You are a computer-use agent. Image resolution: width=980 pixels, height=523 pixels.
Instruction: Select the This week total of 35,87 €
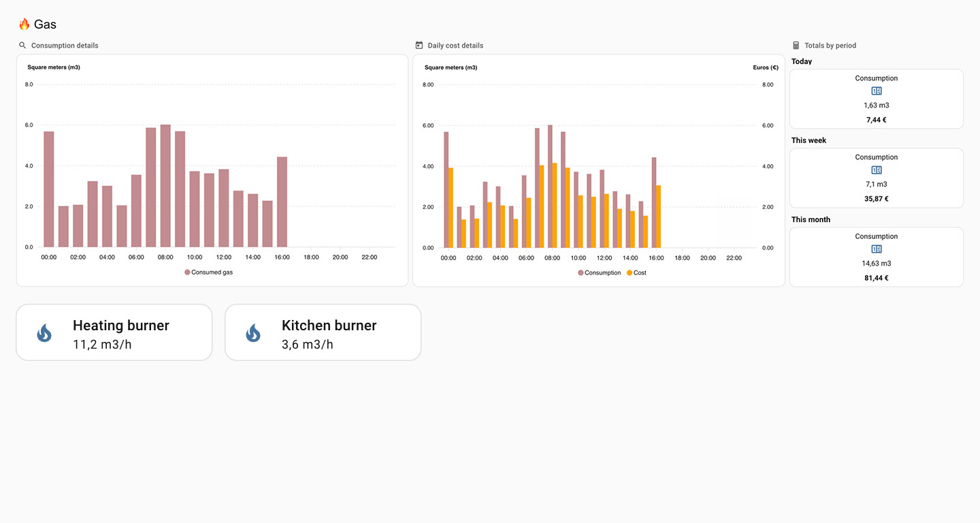point(877,199)
